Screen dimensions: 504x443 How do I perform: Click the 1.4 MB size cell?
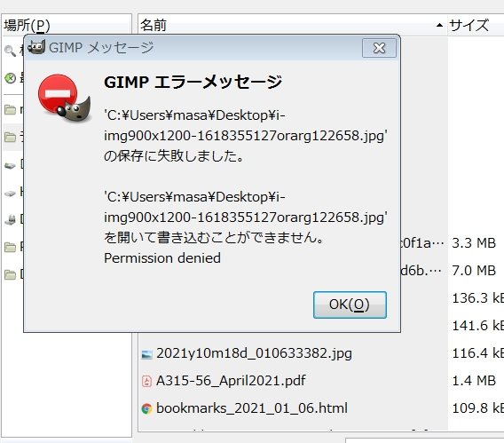474,381
